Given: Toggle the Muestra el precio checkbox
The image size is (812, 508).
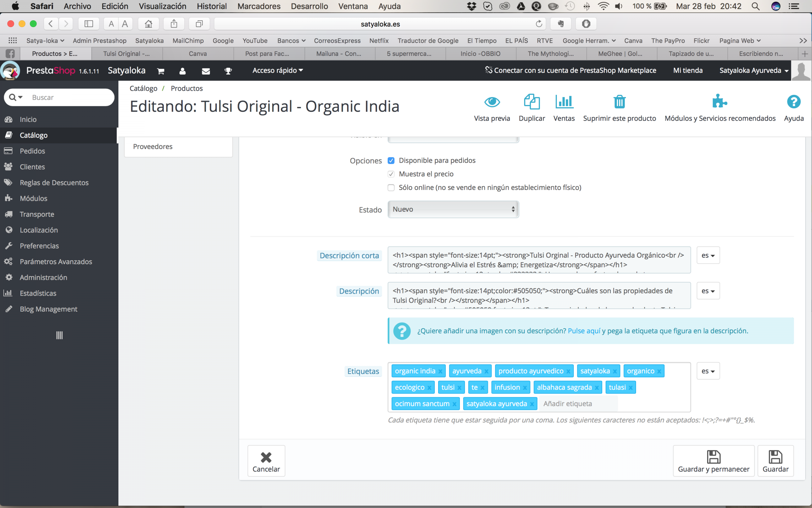Looking at the screenshot, I should [391, 174].
